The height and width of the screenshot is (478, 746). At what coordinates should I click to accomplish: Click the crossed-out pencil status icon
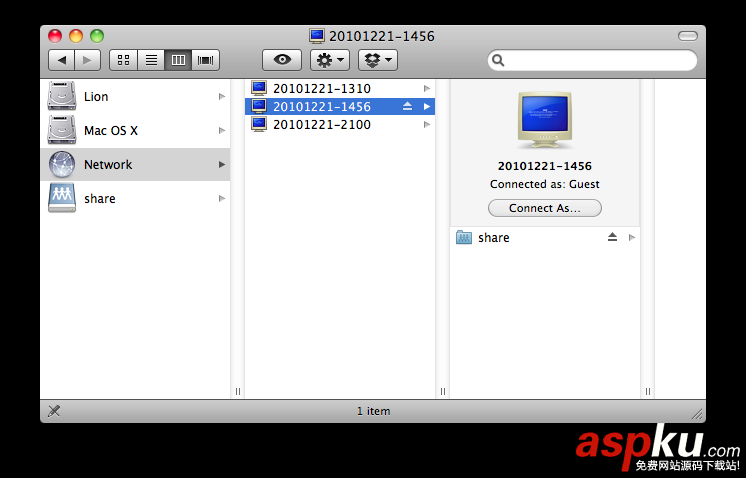(x=54, y=411)
